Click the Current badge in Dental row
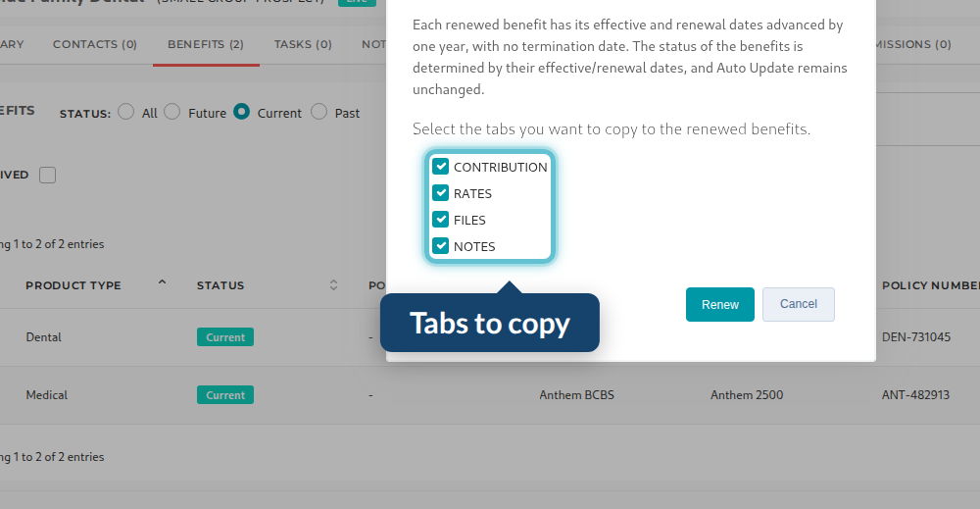Screen dimensions: 980x509 click(225, 337)
